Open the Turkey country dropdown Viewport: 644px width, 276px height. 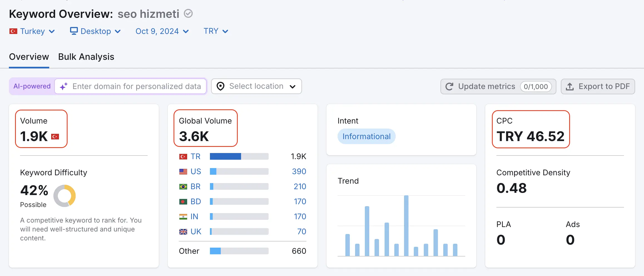(32, 31)
